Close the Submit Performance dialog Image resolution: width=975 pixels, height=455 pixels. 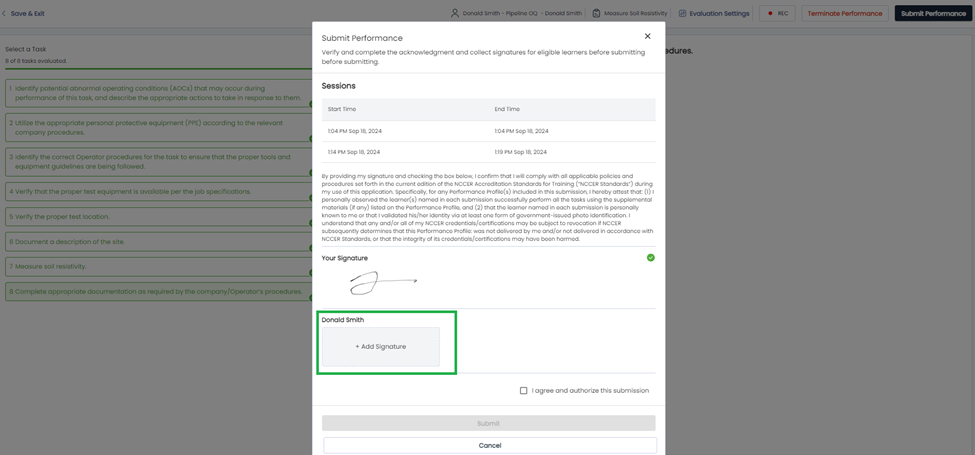click(647, 37)
